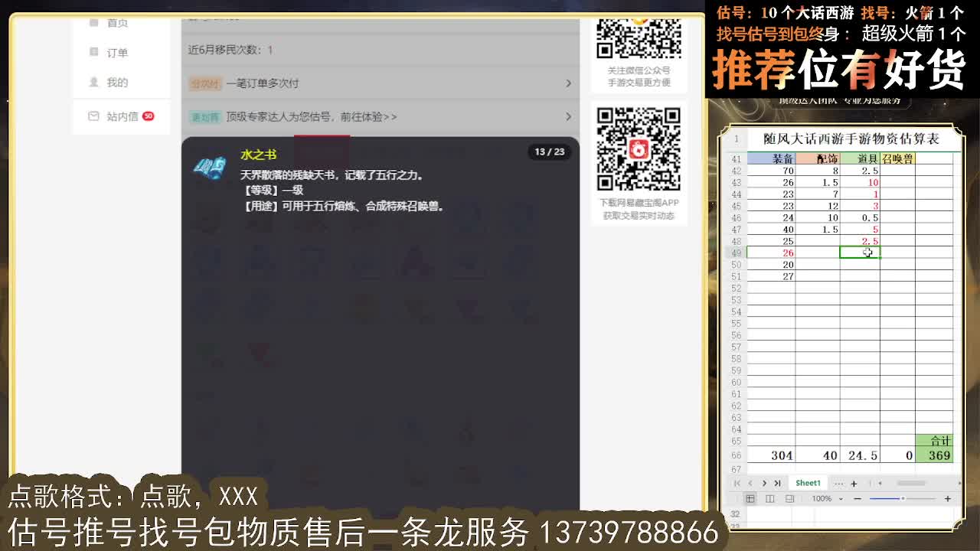Click the 水之书 item title
980x551 pixels.
pyautogui.click(x=258, y=154)
